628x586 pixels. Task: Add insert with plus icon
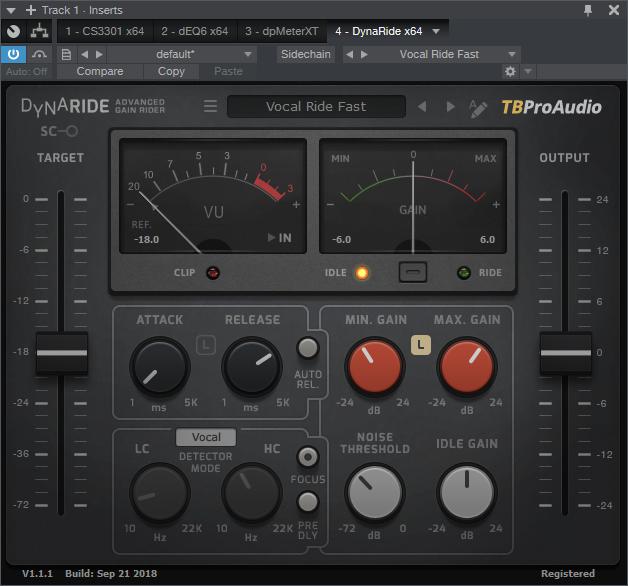[x=31, y=10]
